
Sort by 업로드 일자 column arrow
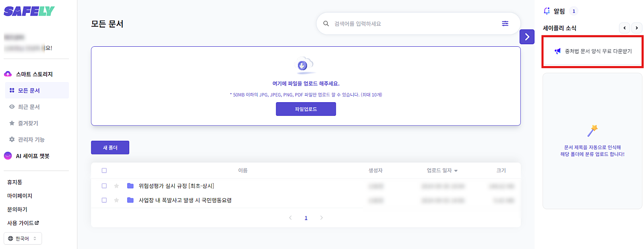pyautogui.click(x=456, y=171)
